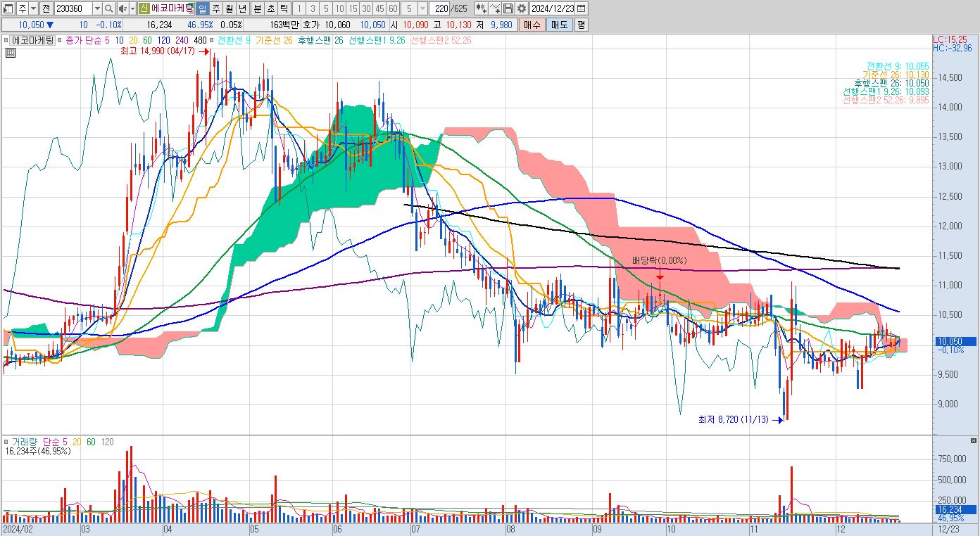Click the bar count 220 input field
This screenshot has height=536, width=980.
[x=439, y=8]
